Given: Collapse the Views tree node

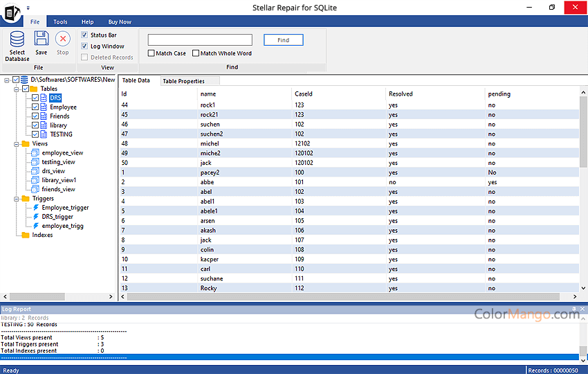Looking at the screenshot, I should (x=16, y=143).
